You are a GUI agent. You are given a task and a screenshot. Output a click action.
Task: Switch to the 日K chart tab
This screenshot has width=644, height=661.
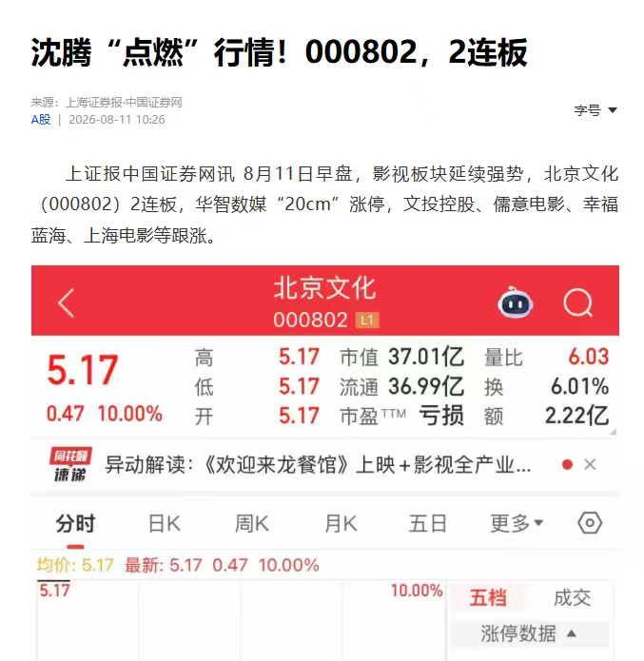[x=165, y=524]
